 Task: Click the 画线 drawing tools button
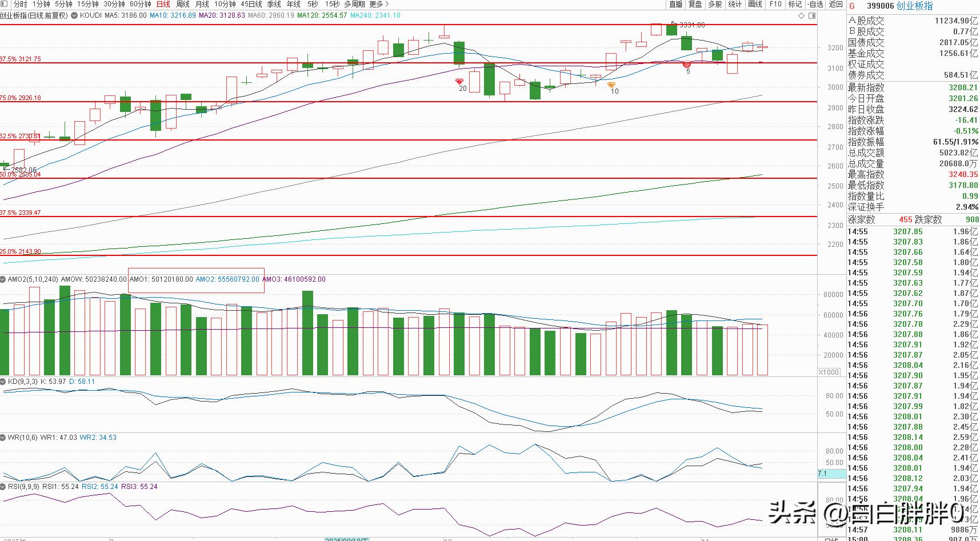click(755, 4)
